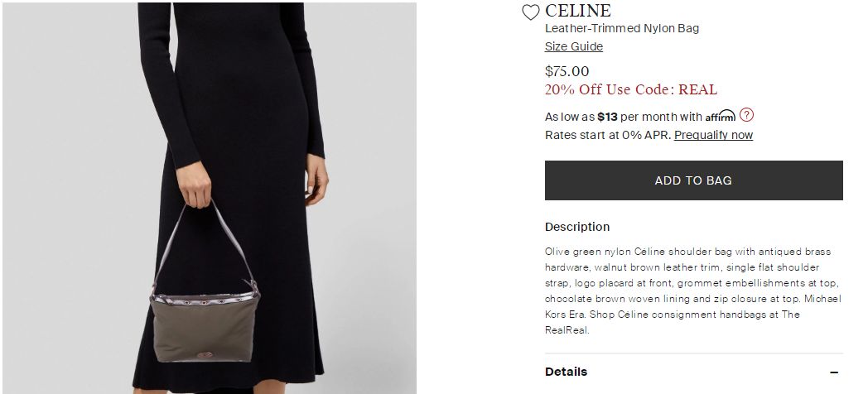Click the 20% Off Use Code: REAL promo

(x=630, y=89)
